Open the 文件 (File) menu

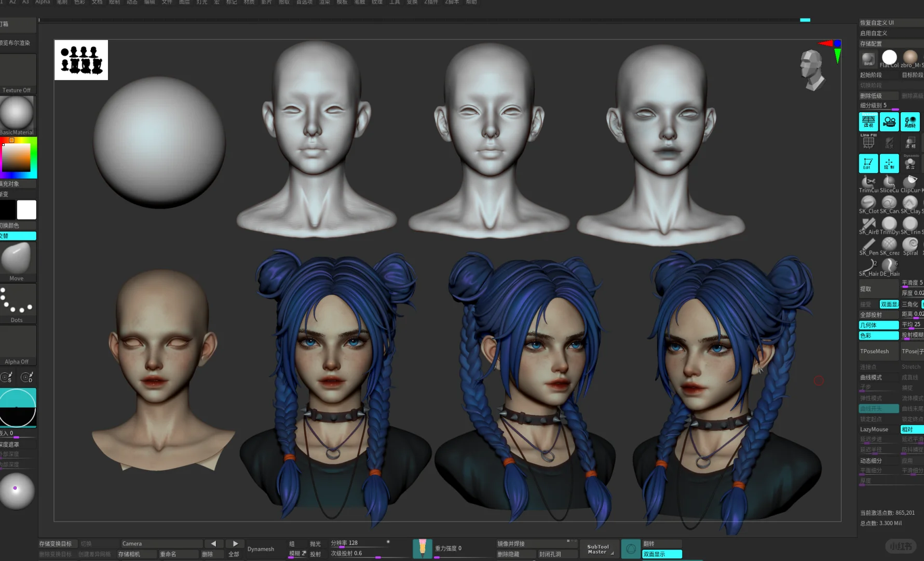tap(167, 2)
